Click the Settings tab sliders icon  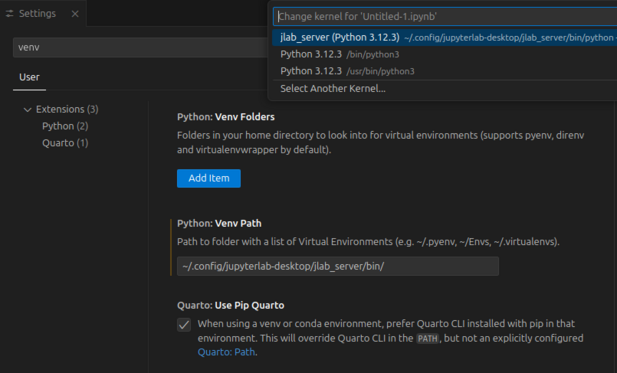coord(9,14)
